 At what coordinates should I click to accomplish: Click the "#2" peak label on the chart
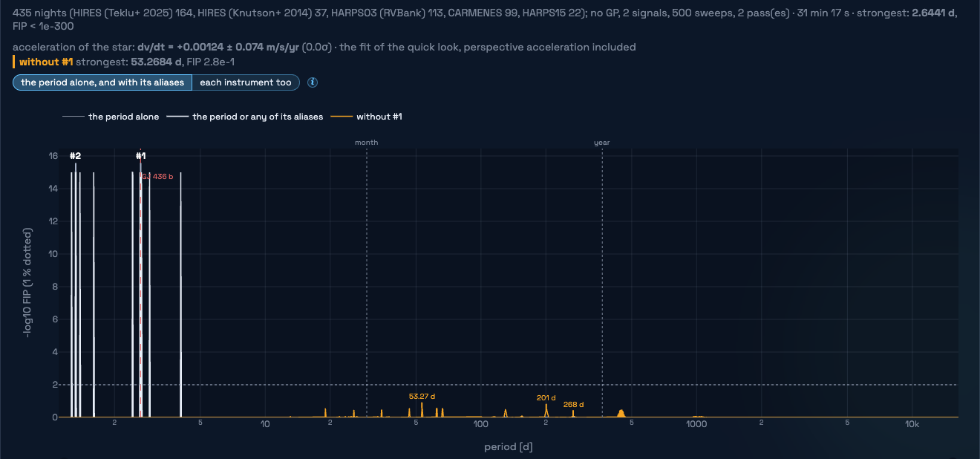[75, 156]
